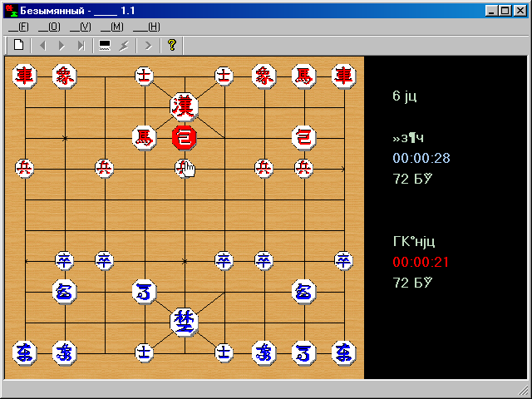Image resolution: width=532 pixels, height=399 pixels.
Task: Select the right red guard 士 piece
Action: pyautogui.click(x=224, y=76)
